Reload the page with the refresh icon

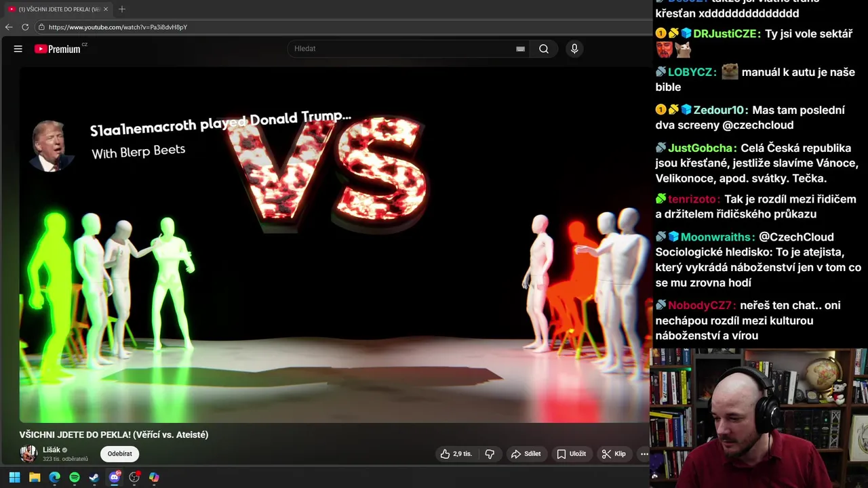click(x=25, y=27)
